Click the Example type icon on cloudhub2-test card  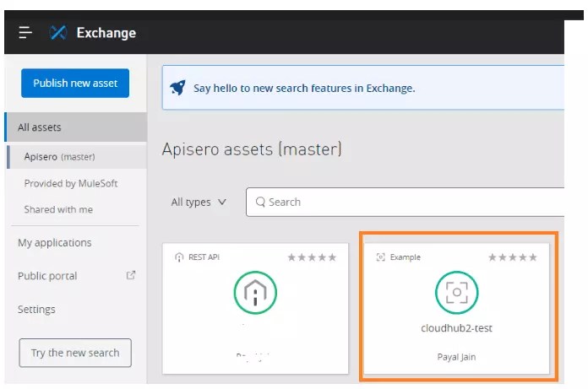click(381, 257)
